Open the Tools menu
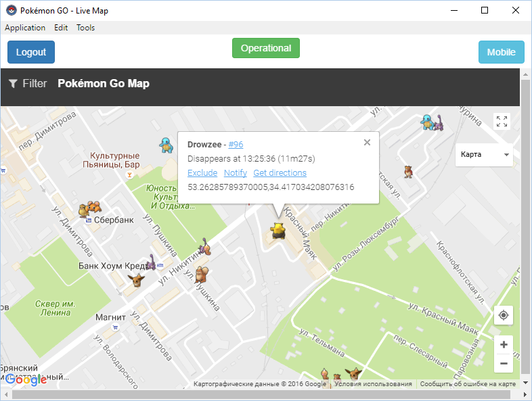The image size is (532, 401). [x=85, y=28]
